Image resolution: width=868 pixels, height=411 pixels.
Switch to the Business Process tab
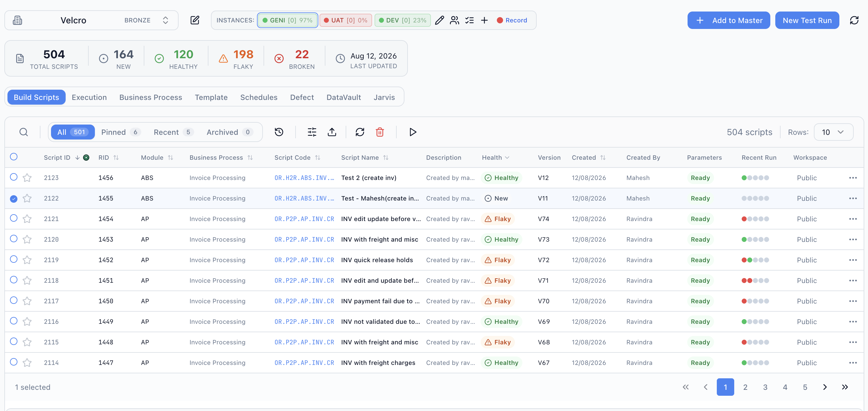click(x=151, y=97)
